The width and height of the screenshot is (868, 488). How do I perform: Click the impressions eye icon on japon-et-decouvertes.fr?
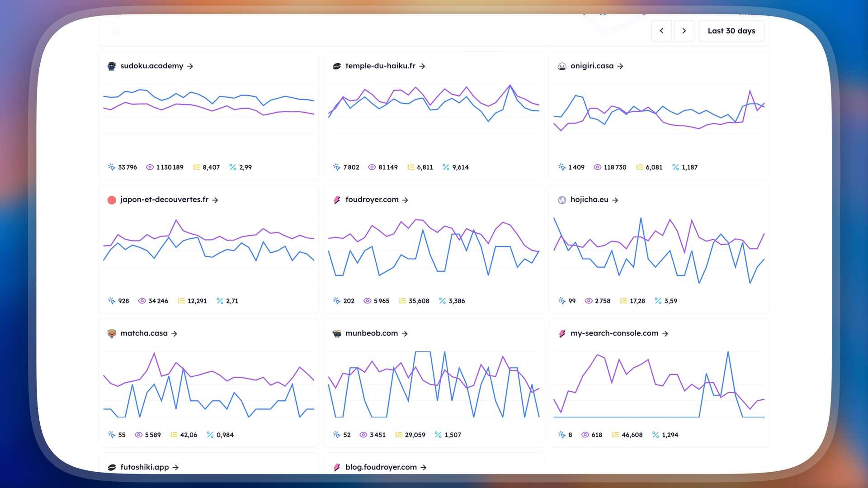(142, 301)
